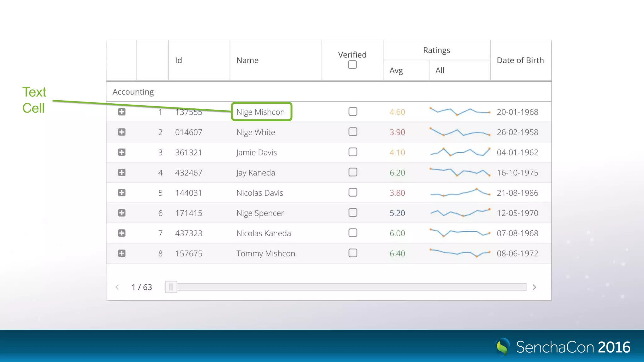Click the plus icon on Tommy Mishcon row
Screen dimensions: 644x362
click(x=122, y=253)
